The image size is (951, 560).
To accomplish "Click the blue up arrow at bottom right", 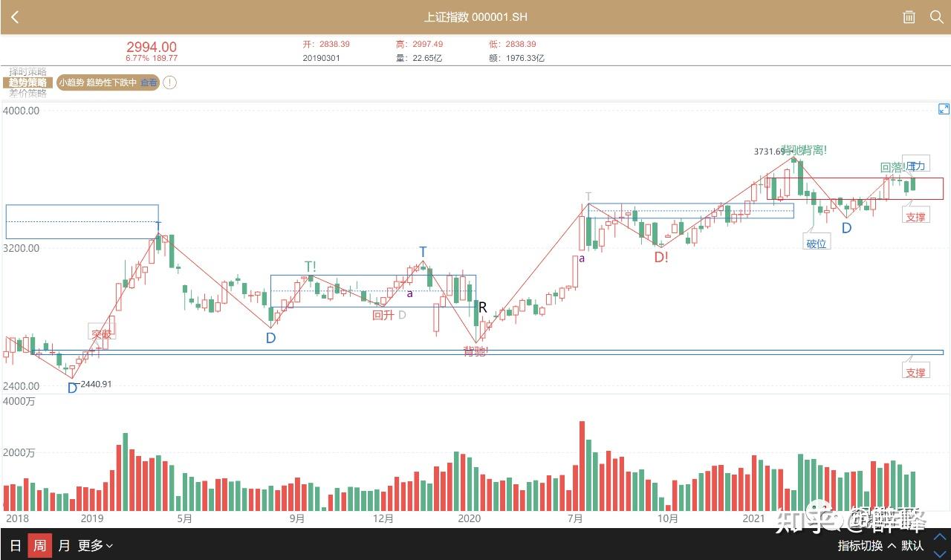I will coord(941,537).
